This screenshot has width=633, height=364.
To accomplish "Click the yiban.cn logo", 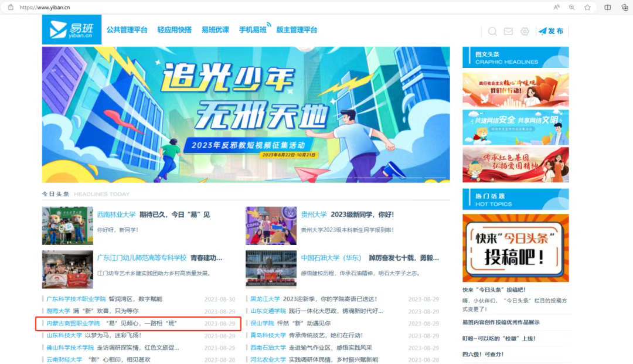I will 72,29.
